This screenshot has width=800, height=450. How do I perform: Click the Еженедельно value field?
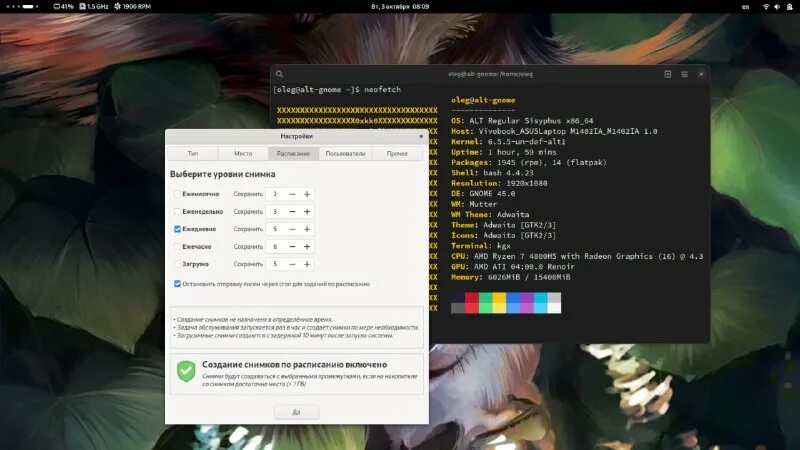click(276, 211)
